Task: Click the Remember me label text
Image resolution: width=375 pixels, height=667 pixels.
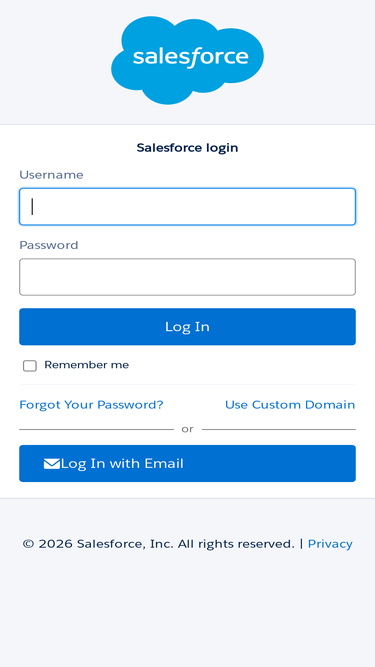Action: (86, 365)
